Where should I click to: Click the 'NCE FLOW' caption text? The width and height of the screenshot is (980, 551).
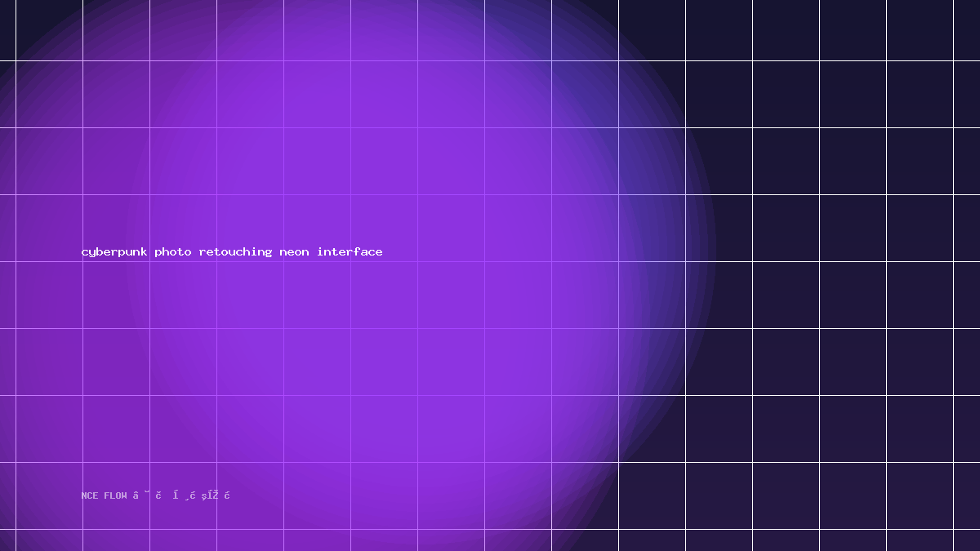105,495
